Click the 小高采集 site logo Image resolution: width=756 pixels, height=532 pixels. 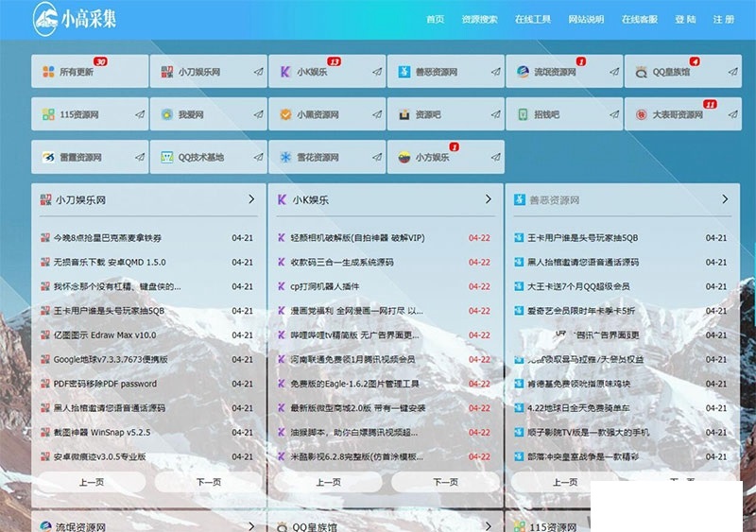tap(76, 19)
